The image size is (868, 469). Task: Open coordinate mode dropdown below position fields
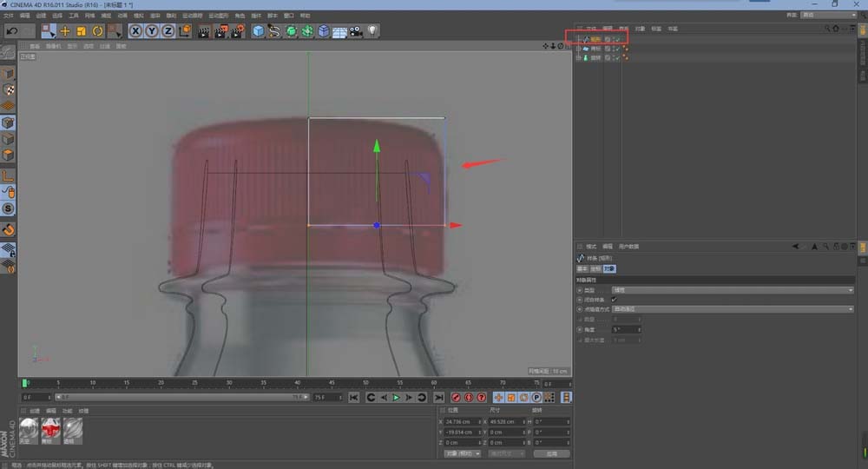[x=463, y=453]
